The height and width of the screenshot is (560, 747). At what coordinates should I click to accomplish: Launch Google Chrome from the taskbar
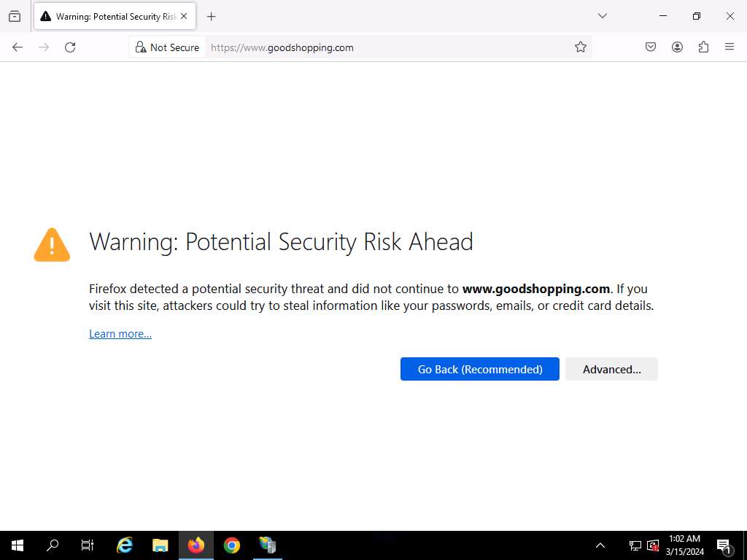coord(232,545)
